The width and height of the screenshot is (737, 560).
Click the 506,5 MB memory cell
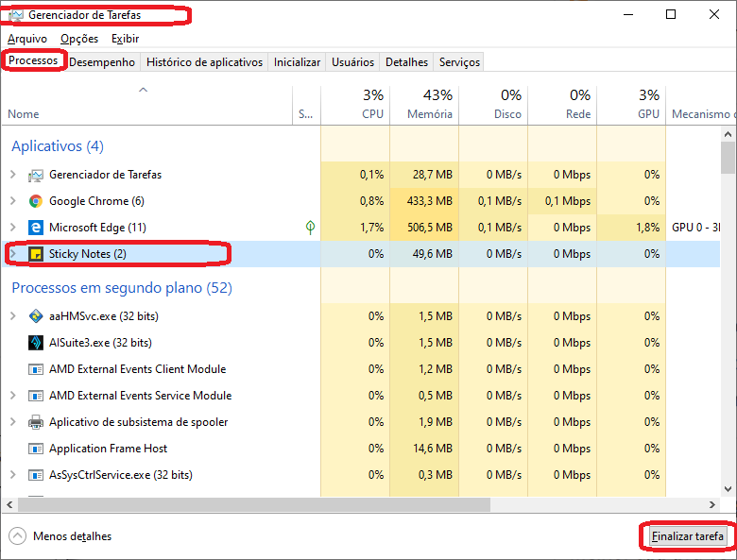click(424, 228)
